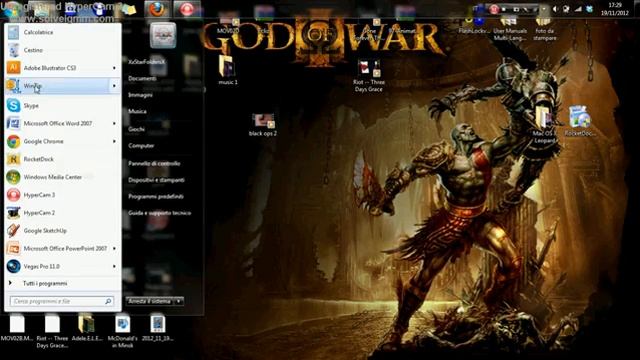Viewport: 640px width, 360px height.
Task: Select the black ops 2 desktop icon
Action: click(x=263, y=125)
